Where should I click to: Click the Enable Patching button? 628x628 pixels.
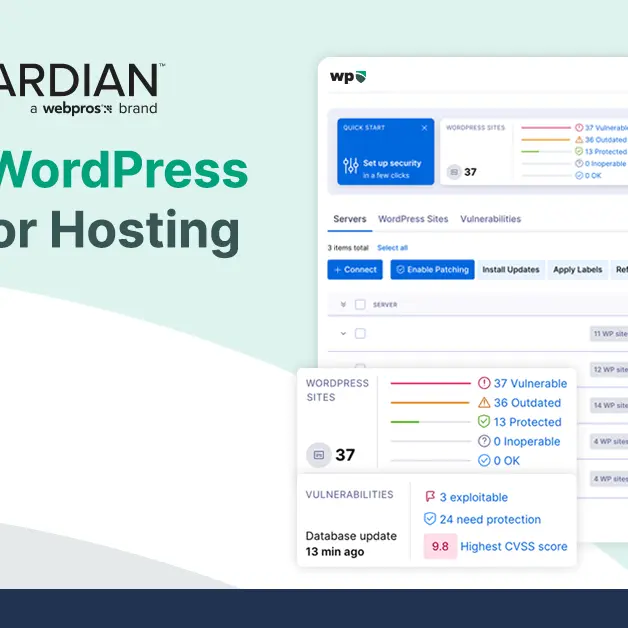[432, 270]
